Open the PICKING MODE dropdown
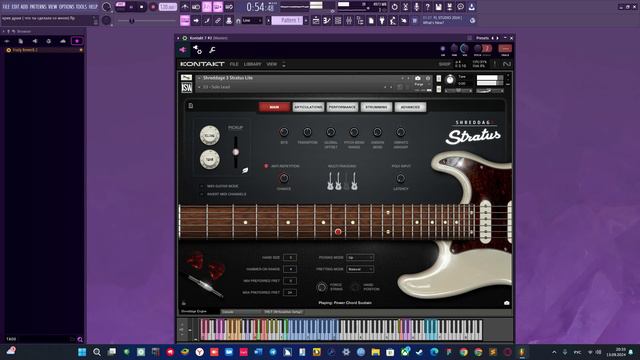 pos(360,258)
